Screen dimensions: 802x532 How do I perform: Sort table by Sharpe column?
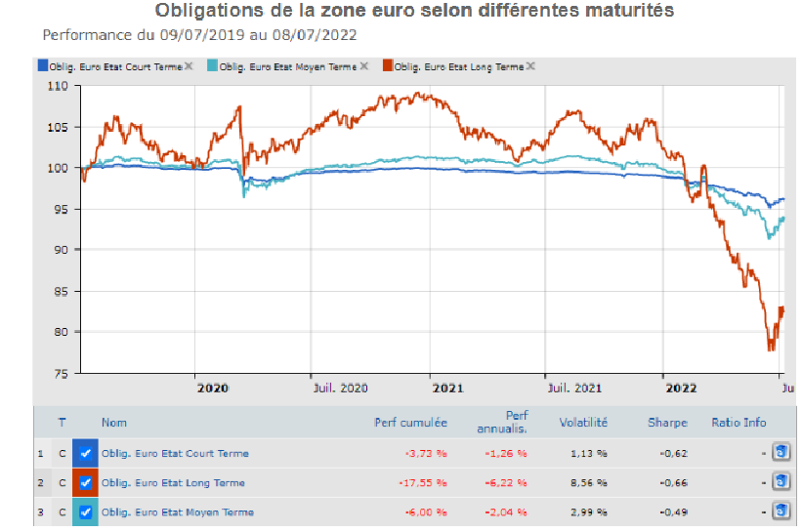pos(667,423)
